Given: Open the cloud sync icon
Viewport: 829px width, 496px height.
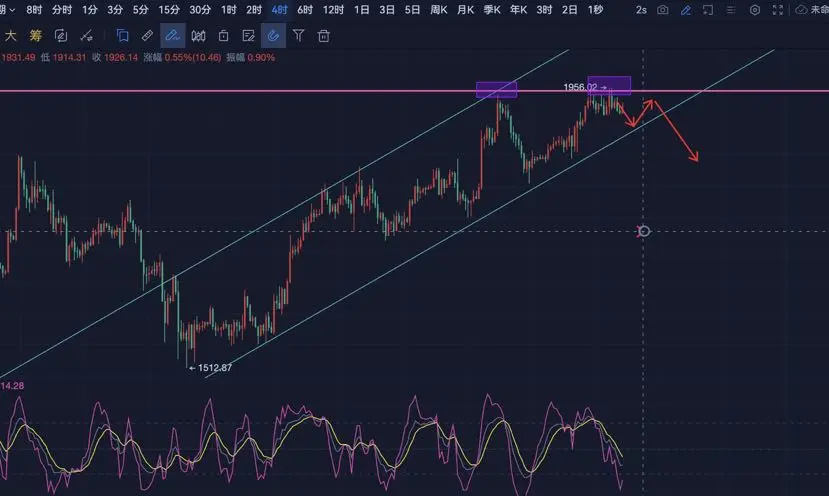Looking at the screenshot, I should click(802, 10).
